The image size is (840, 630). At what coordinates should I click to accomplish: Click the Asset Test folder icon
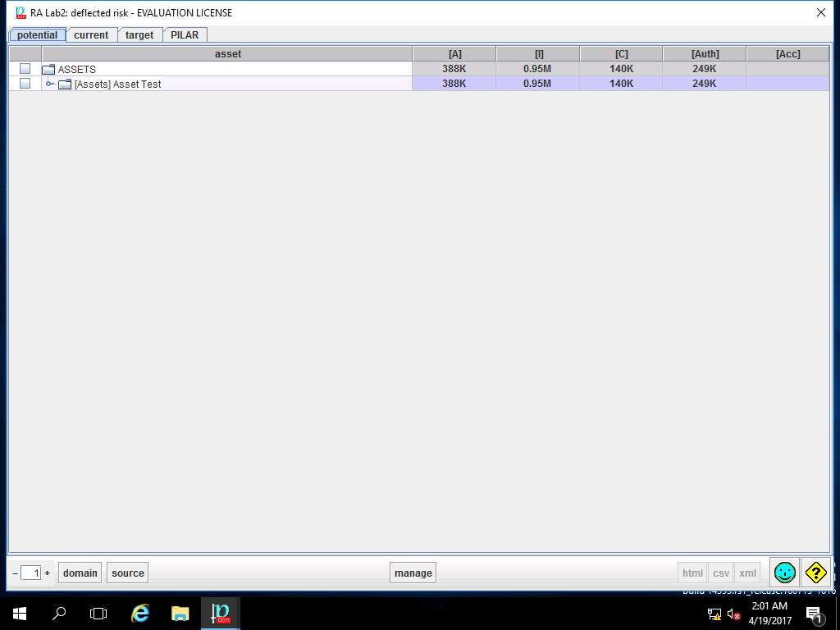(x=65, y=84)
